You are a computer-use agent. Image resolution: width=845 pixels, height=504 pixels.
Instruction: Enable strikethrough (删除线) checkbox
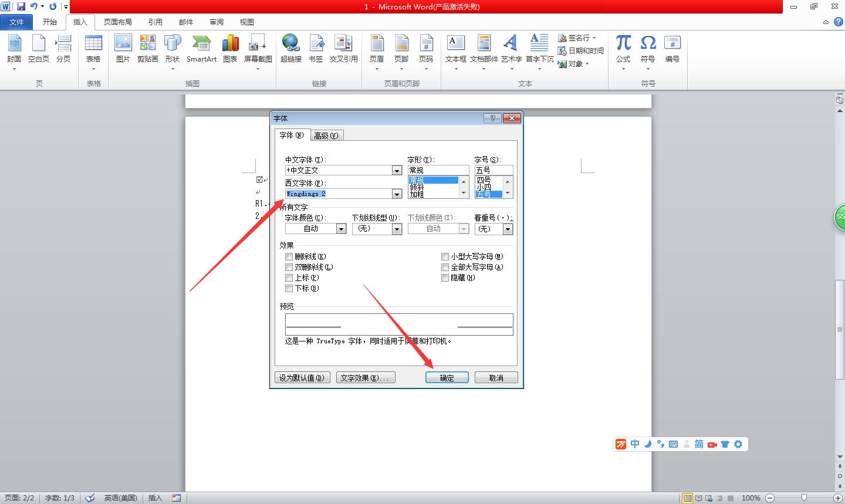click(x=289, y=256)
